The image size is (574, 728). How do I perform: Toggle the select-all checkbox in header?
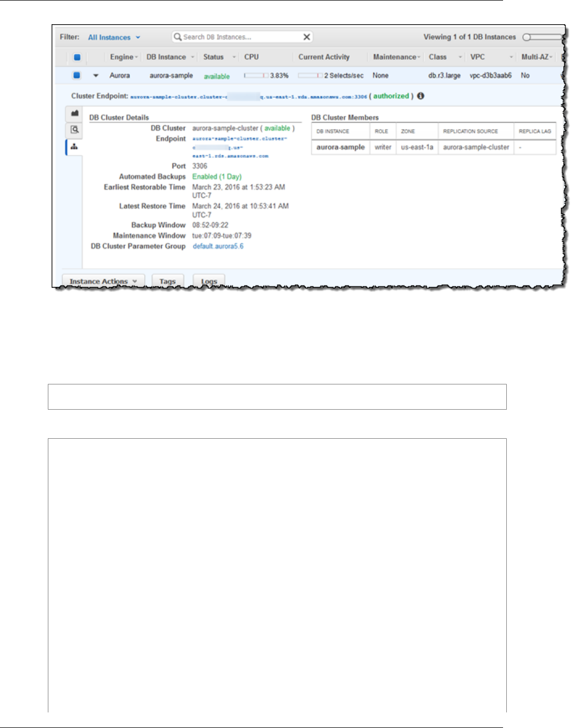77,57
